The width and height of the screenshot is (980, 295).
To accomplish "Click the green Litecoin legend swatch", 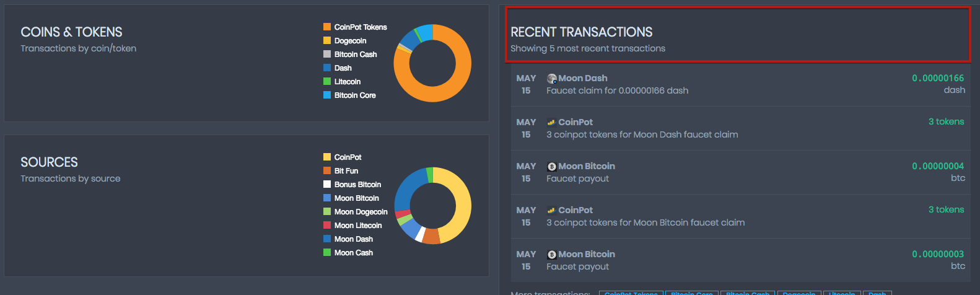I will [327, 82].
